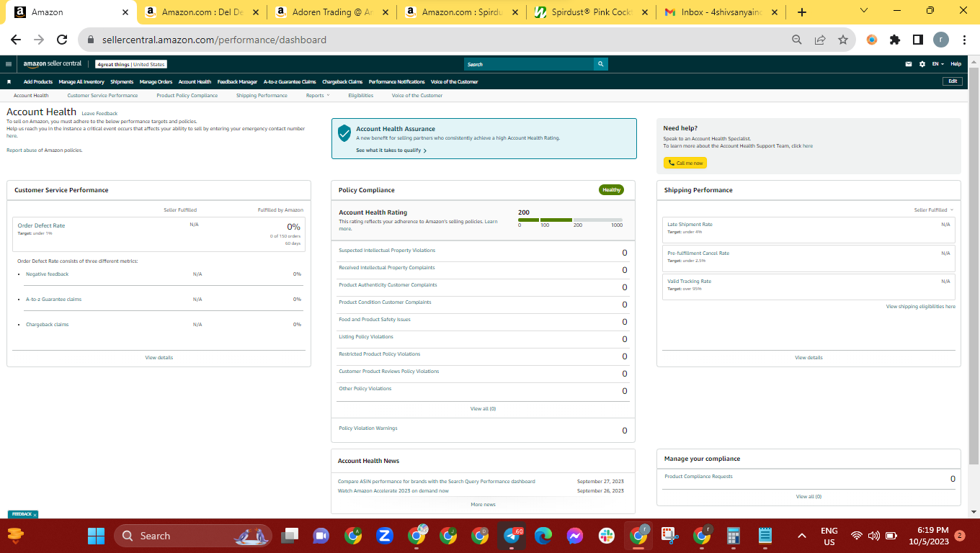
Task: Click the Account Health Rating progress bar
Action: click(570, 220)
